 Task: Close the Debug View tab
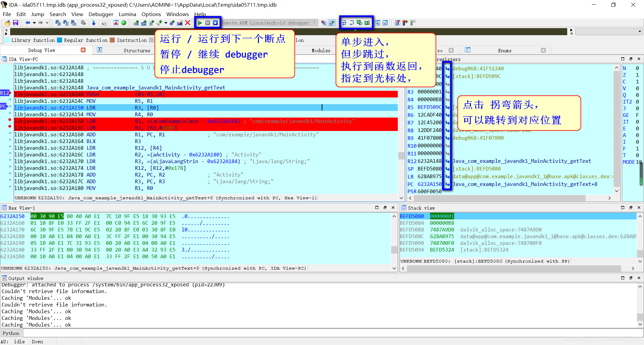click(83, 50)
